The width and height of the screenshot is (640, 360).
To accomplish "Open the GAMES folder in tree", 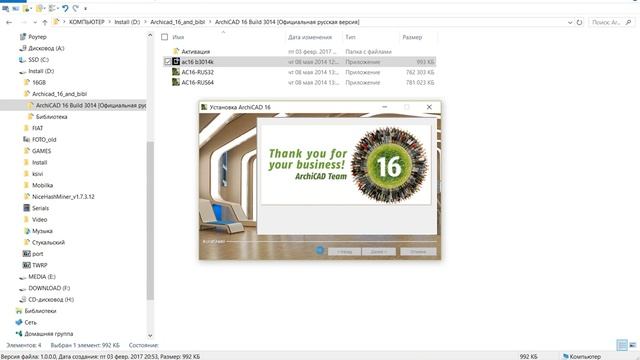I will click(42, 151).
